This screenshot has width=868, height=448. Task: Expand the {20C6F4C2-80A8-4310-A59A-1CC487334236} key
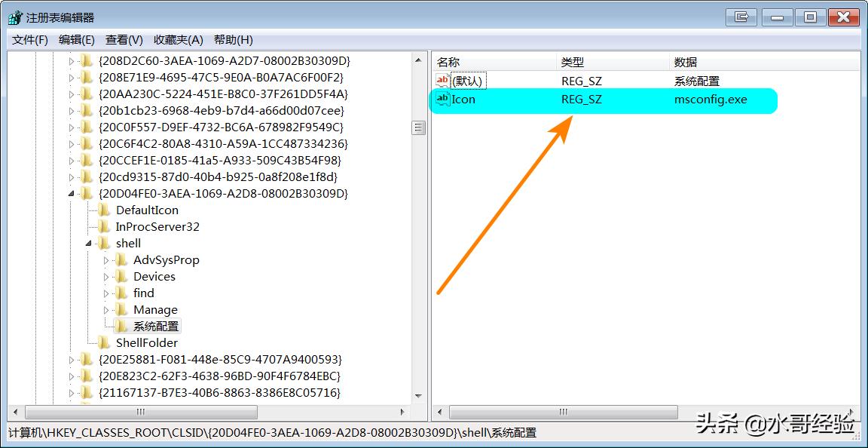71,144
